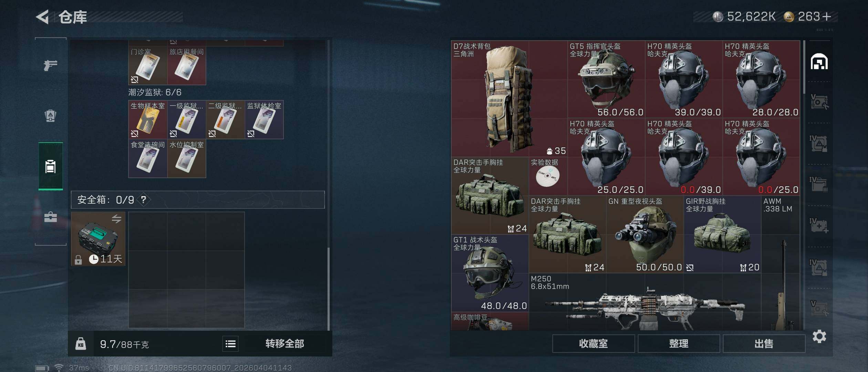This screenshot has height=372, width=868.
Task: Go back using the arrow beside 仓库
Action: [43, 17]
